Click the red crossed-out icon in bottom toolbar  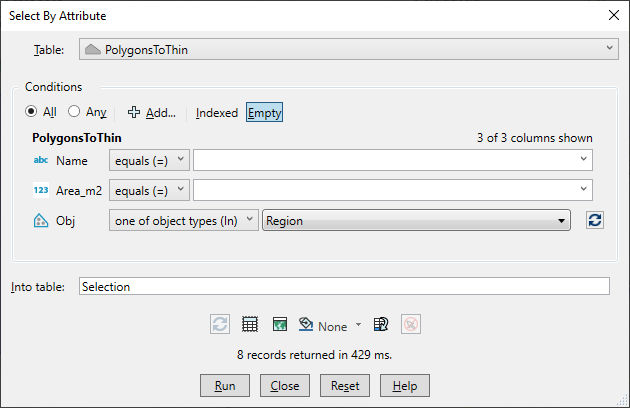coord(410,325)
